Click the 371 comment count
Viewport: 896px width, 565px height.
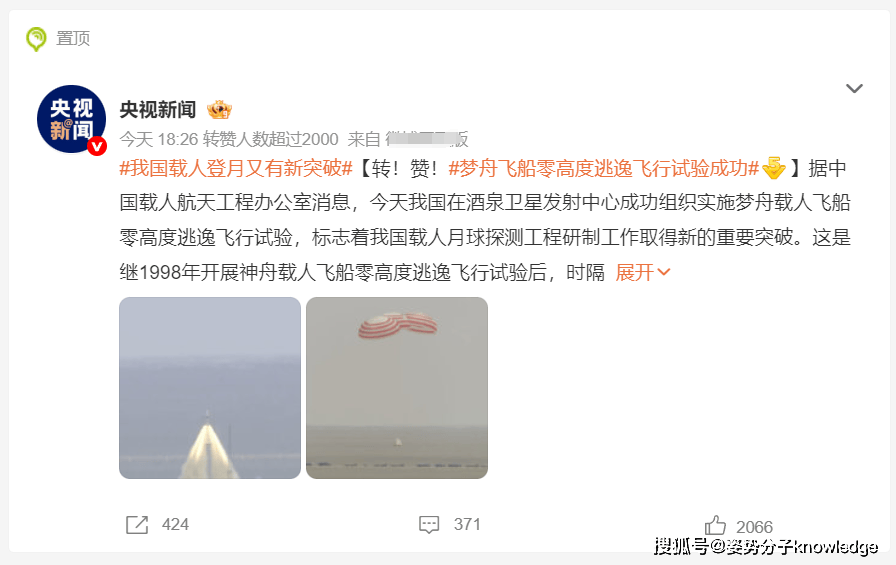pyautogui.click(x=467, y=524)
